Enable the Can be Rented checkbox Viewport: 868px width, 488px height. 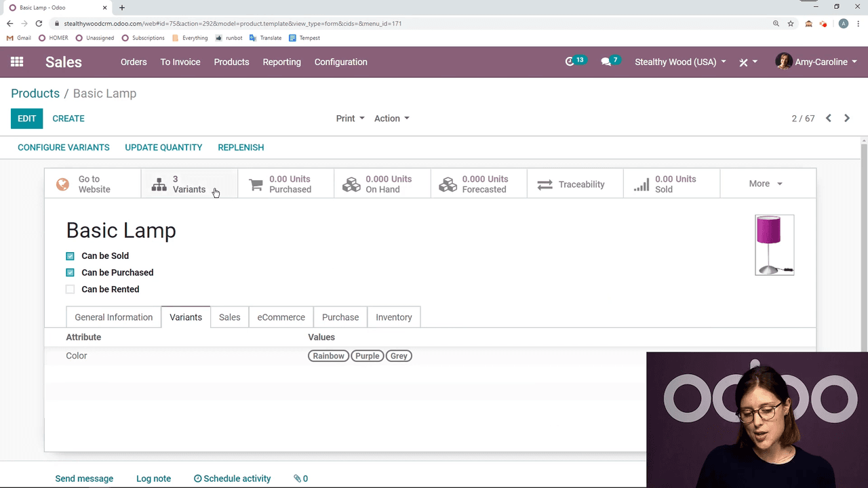click(70, 289)
